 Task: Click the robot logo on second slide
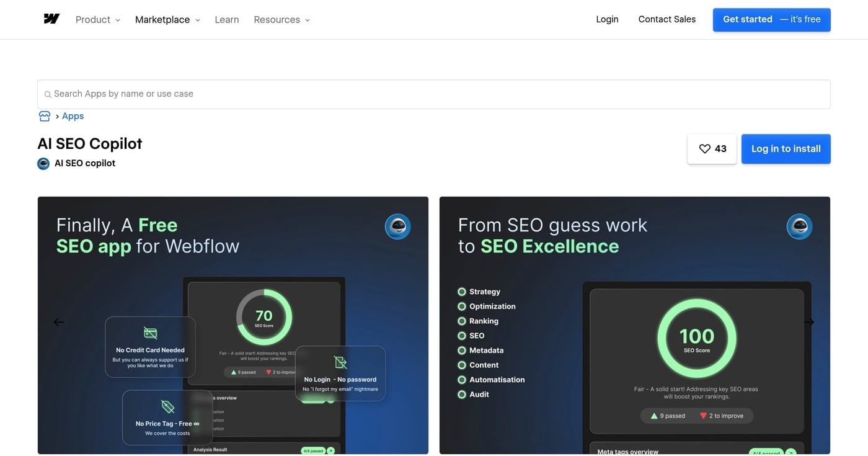pyautogui.click(x=799, y=227)
